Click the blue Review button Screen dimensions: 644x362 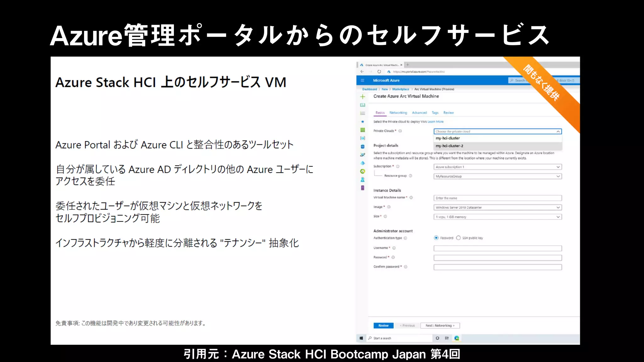pyautogui.click(x=384, y=326)
